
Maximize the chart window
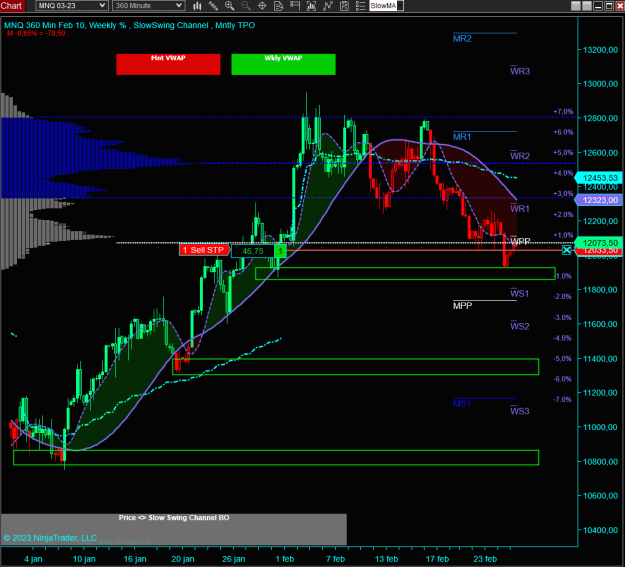click(609, 6)
